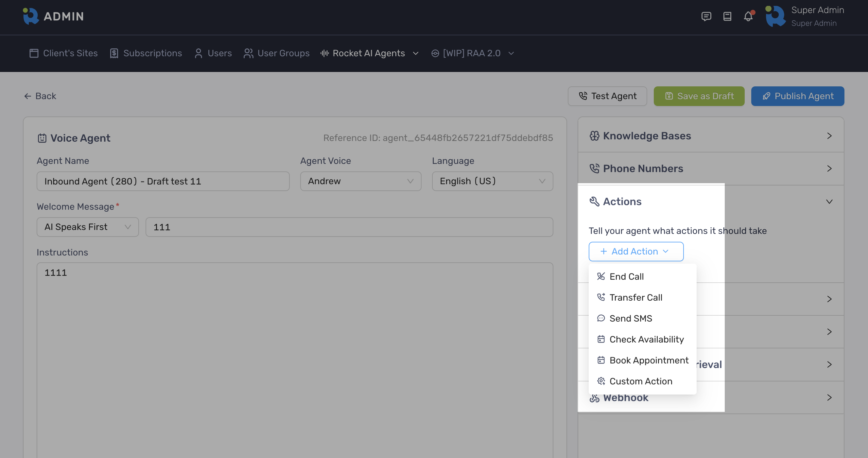Click Save as Draft button

pos(699,96)
